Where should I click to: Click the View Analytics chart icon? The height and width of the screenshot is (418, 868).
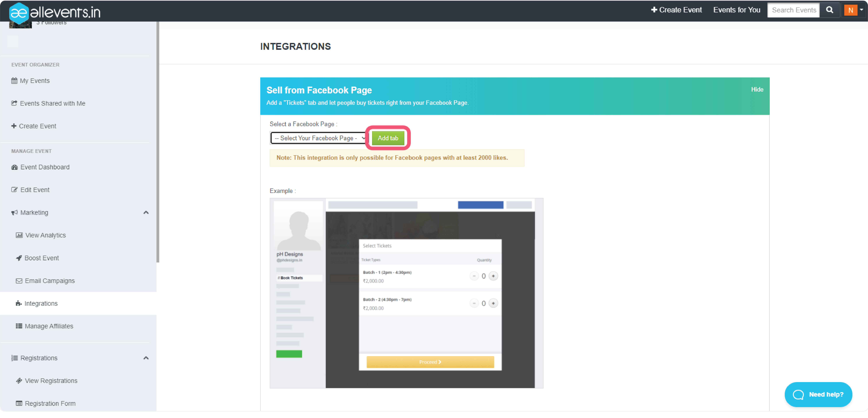tap(19, 235)
